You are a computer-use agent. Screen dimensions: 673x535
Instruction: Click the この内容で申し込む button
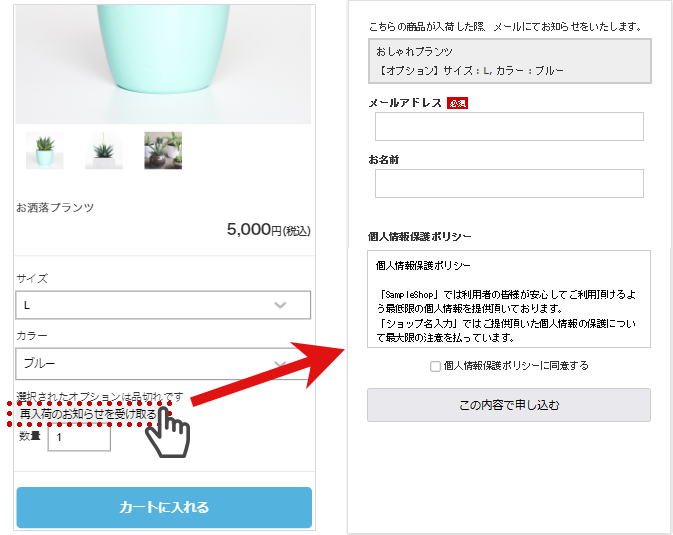pos(509,405)
